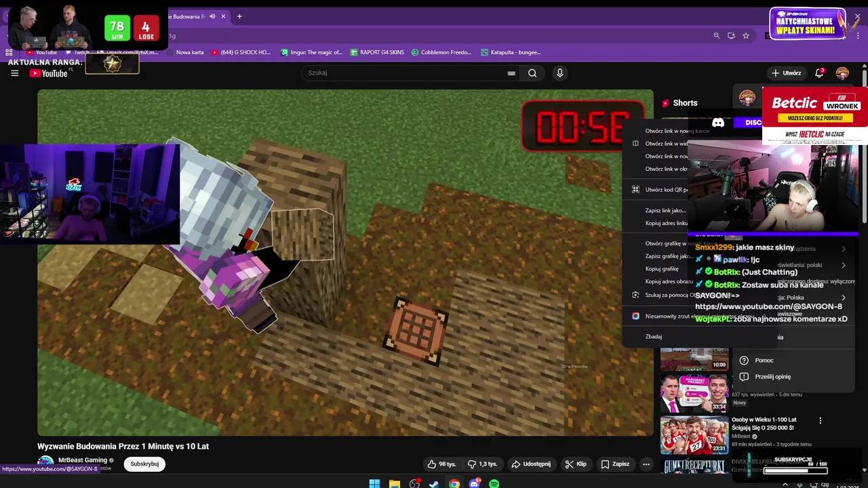This screenshot has height=488, width=868.
Task: Click the install/cast icon in address bar
Action: [731, 36]
